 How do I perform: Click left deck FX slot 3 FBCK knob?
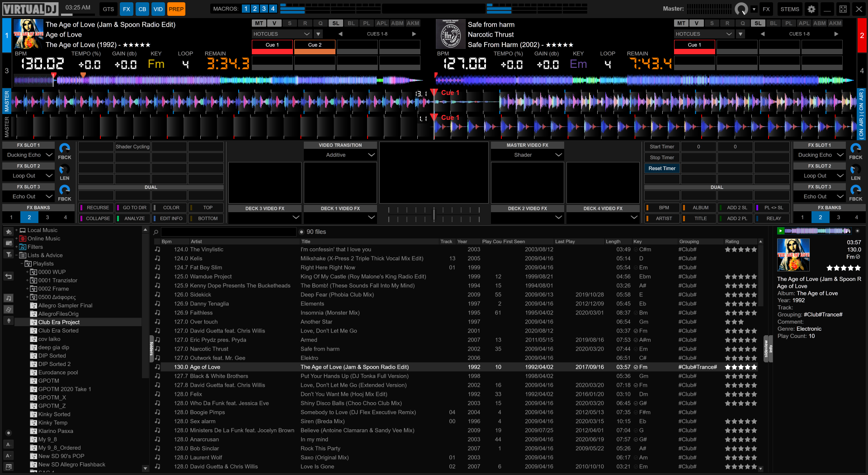click(x=65, y=190)
